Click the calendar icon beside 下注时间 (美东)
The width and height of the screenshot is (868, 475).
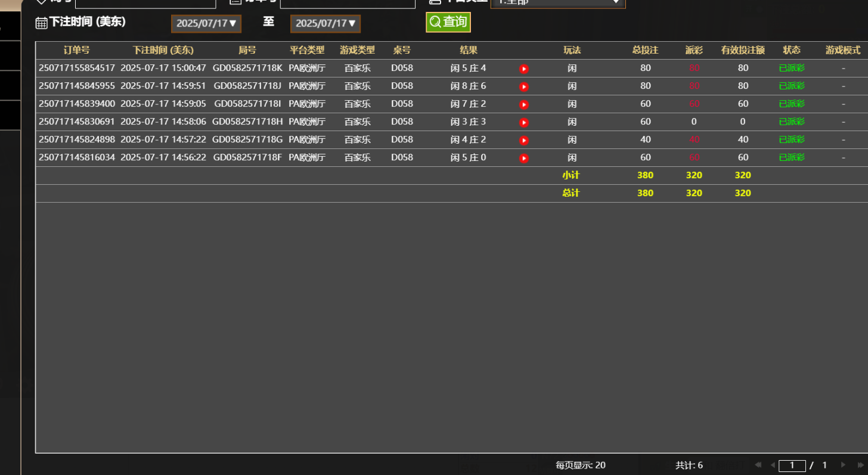[x=41, y=23]
